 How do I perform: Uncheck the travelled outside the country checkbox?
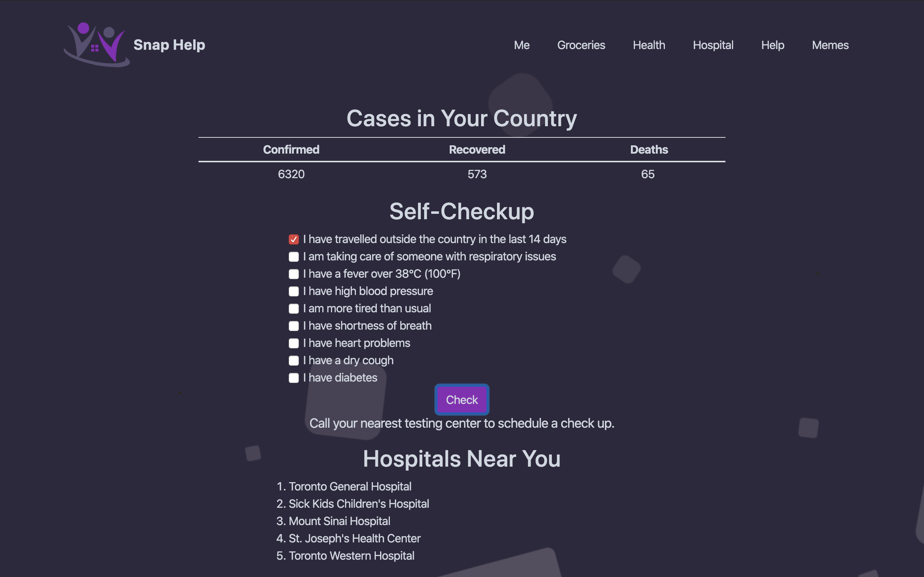(x=293, y=239)
